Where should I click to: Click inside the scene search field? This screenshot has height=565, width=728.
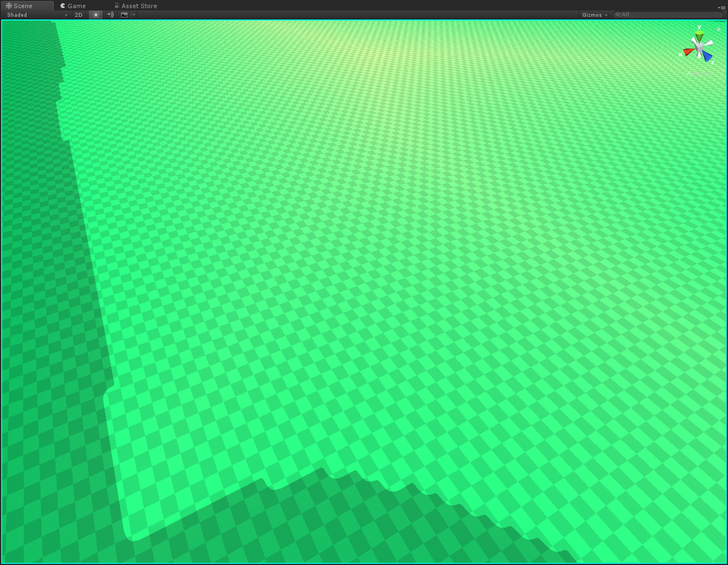click(x=670, y=15)
